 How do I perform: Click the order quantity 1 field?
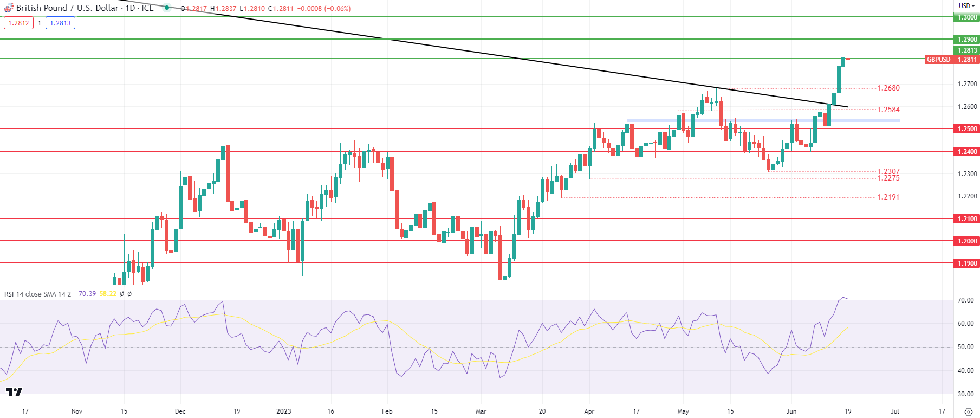coord(40,23)
